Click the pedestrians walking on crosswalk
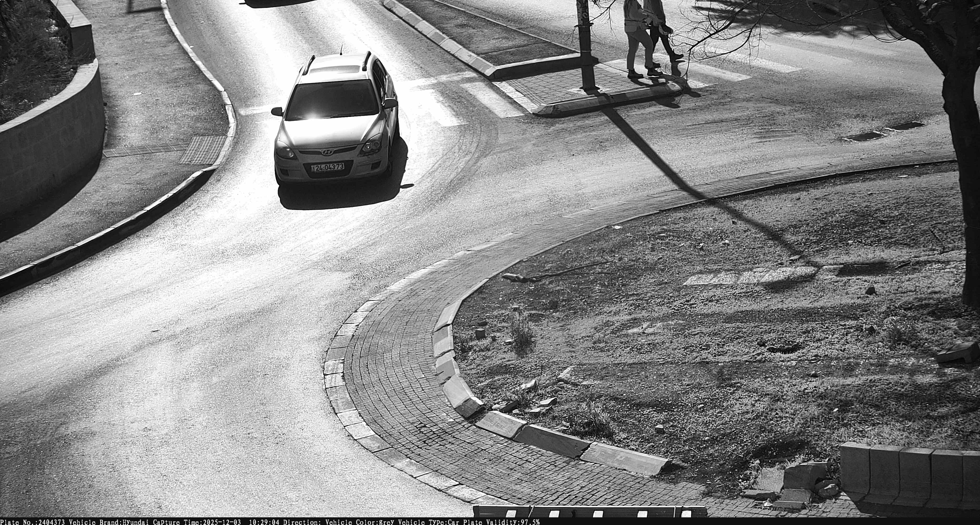Screen dimensions: 980x525 (x=647, y=38)
